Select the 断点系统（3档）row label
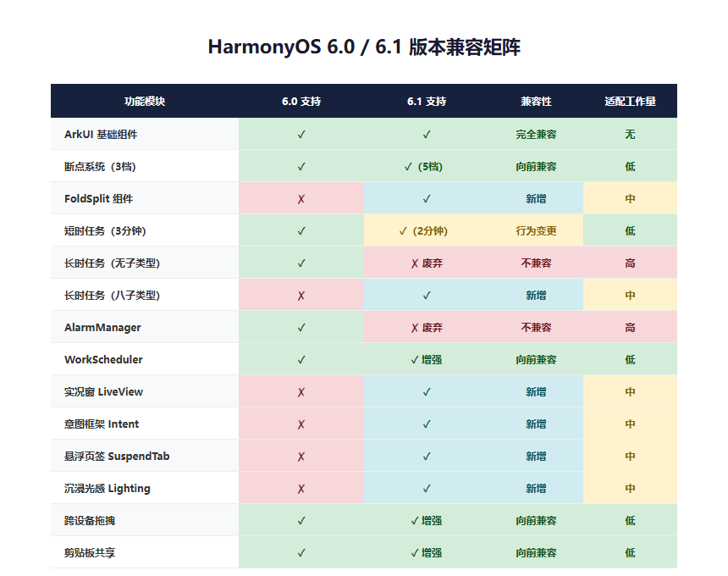728x576 pixels. pos(100,166)
